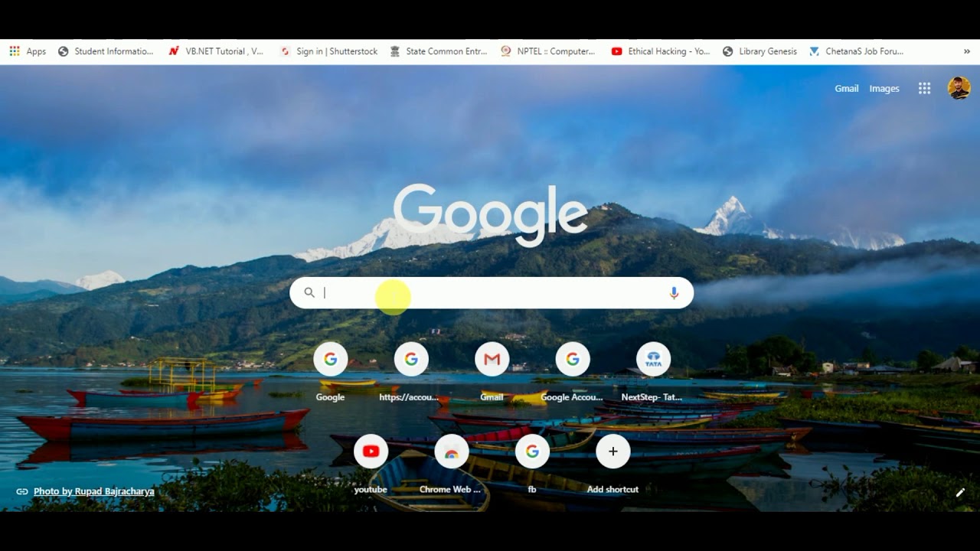980x551 pixels.
Task: Open the Google Account shortcut tile
Action: [573, 372]
